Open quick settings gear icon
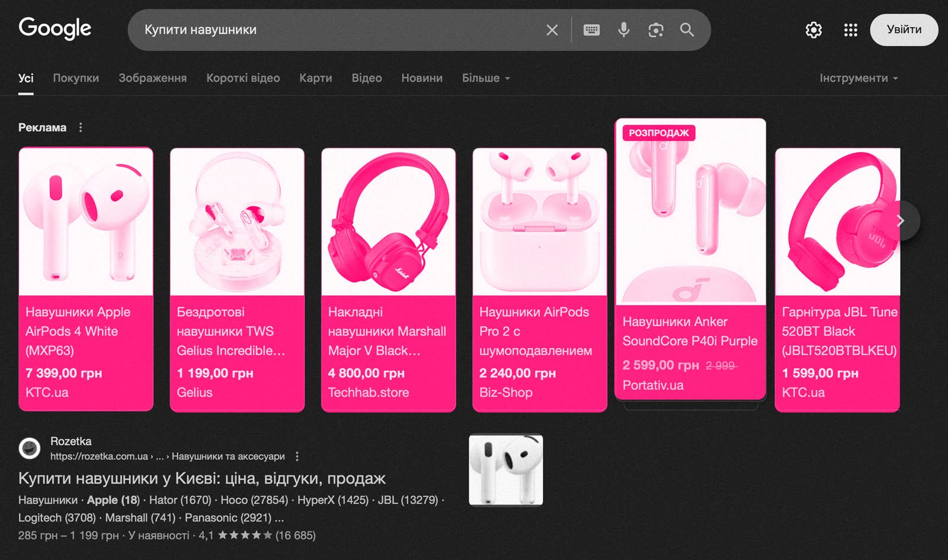The height and width of the screenshot is (560, 948). (814, 30)
